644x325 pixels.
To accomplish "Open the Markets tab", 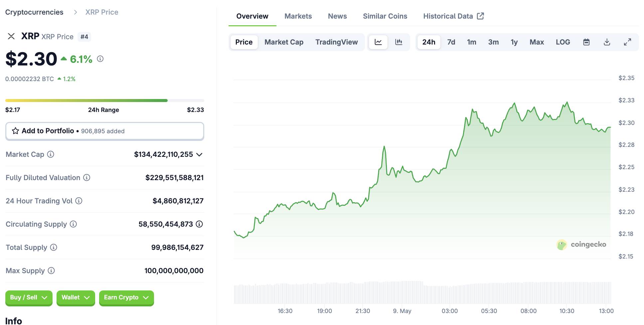I will click(x=298, y=16).
